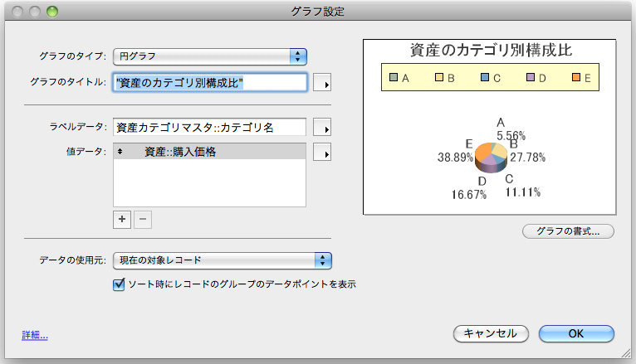This screenshot has height=364, width=636.
Task: Click the arrow button beside the graph title field
Action: pyautogui.click(x=324, y=82)
